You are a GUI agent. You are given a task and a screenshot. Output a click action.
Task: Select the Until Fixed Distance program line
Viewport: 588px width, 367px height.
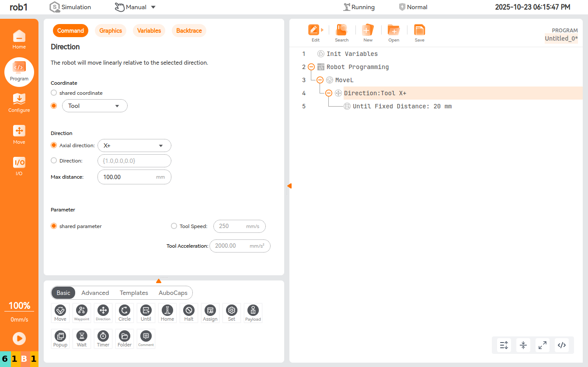[x=402, y=106]
